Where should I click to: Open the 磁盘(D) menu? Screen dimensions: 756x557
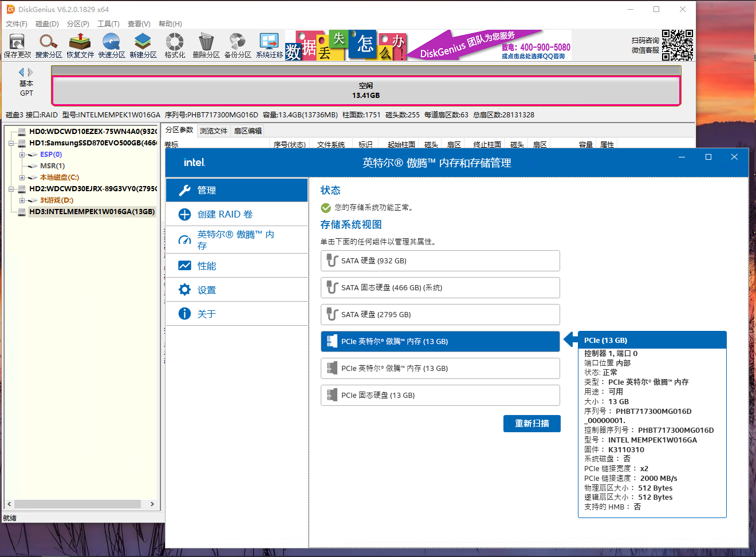pos(47,24)
